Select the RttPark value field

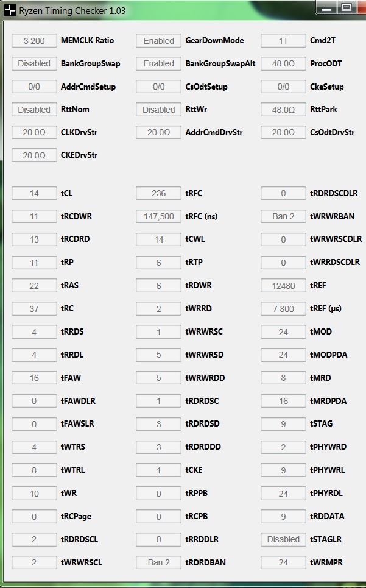point(283,110)
